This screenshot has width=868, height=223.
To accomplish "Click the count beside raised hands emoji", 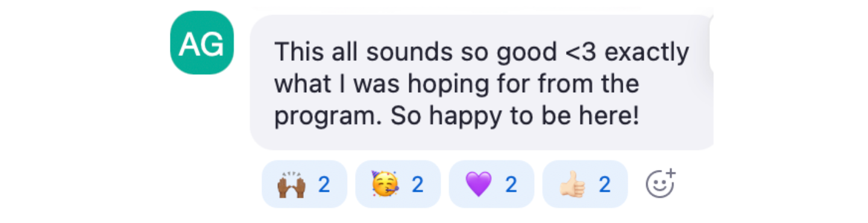I will 324,184.
